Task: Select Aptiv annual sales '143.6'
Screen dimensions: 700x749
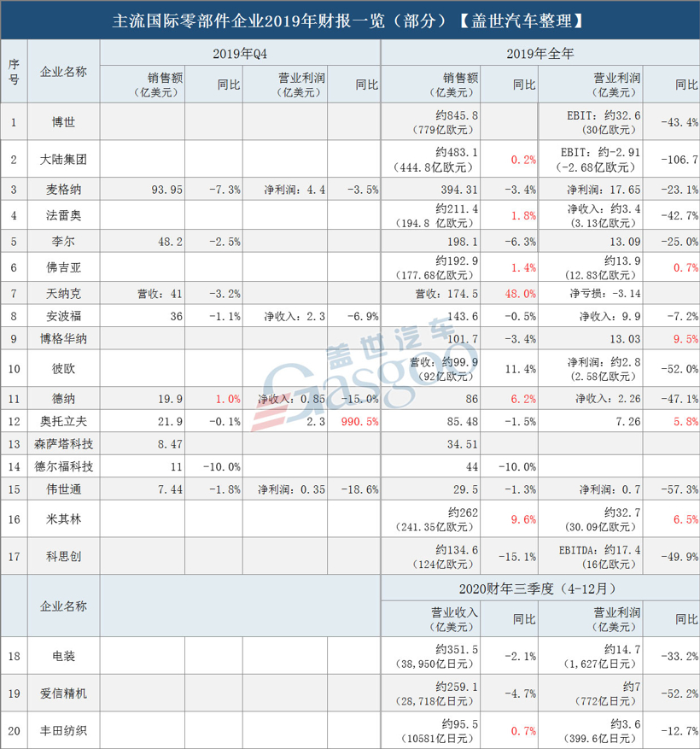Action: [x=463, y=317]
